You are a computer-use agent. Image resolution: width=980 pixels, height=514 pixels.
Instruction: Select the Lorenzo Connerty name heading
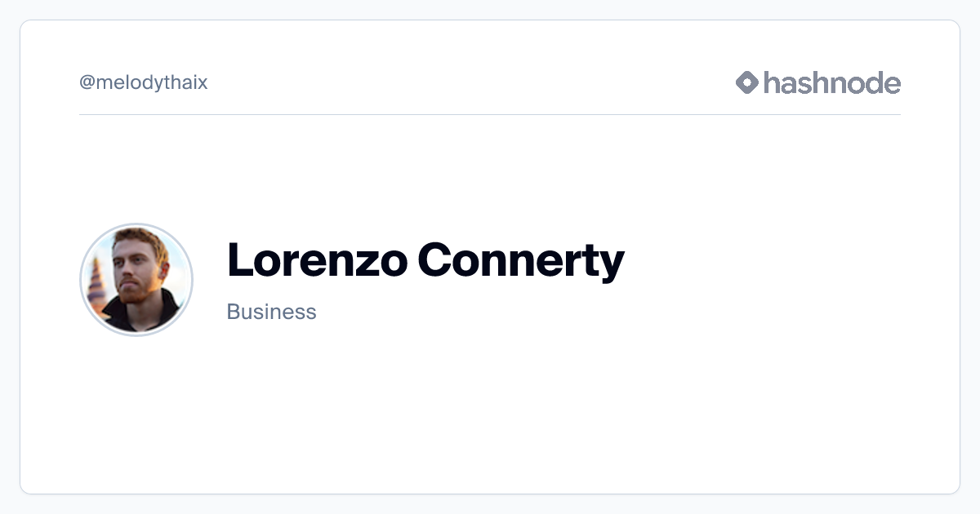pyautogui.click(x=425, y=261)
